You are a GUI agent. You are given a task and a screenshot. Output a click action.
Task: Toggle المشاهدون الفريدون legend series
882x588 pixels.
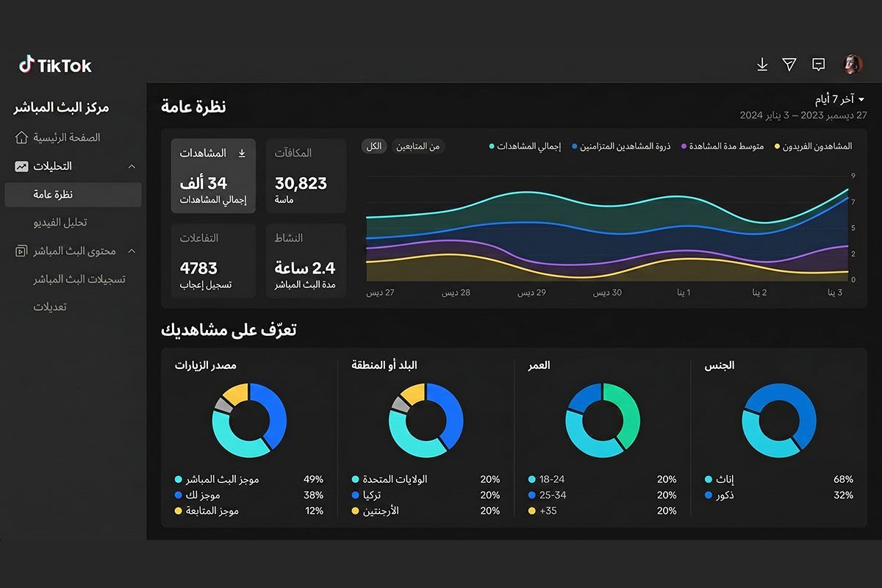pos(813,146)
